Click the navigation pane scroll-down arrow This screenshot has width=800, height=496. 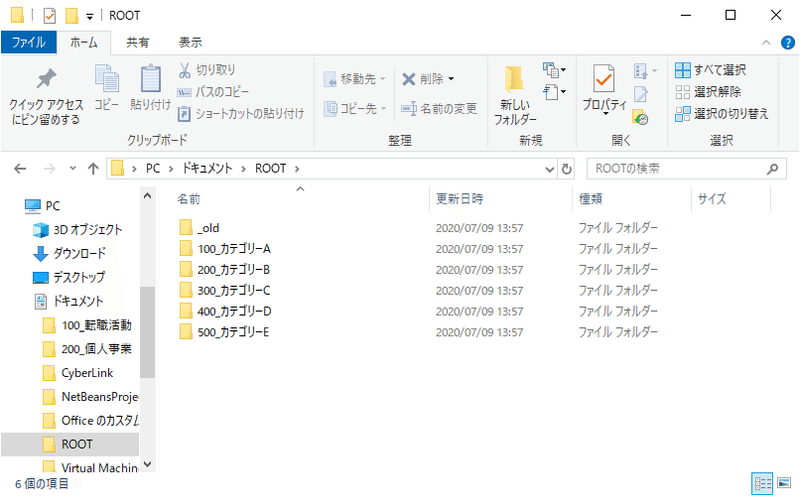click(147, 464)
